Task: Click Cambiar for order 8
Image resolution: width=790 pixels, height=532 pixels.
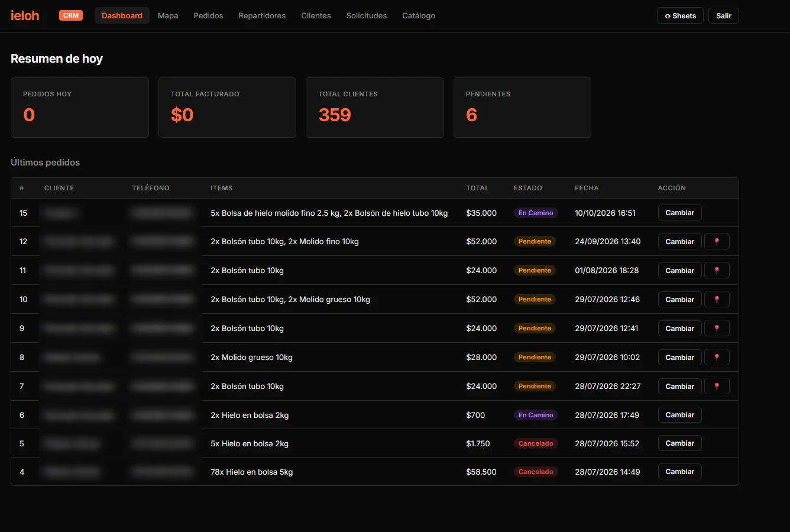Action: 680,357
